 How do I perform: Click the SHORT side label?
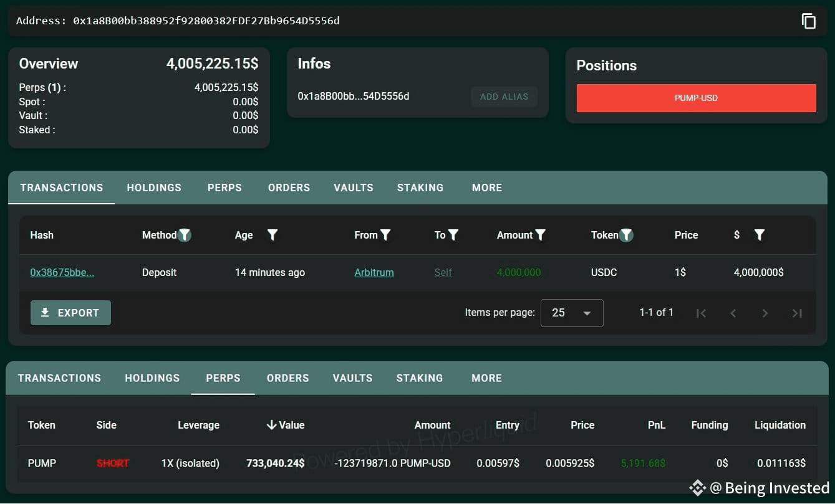click(x=113, y=463)
